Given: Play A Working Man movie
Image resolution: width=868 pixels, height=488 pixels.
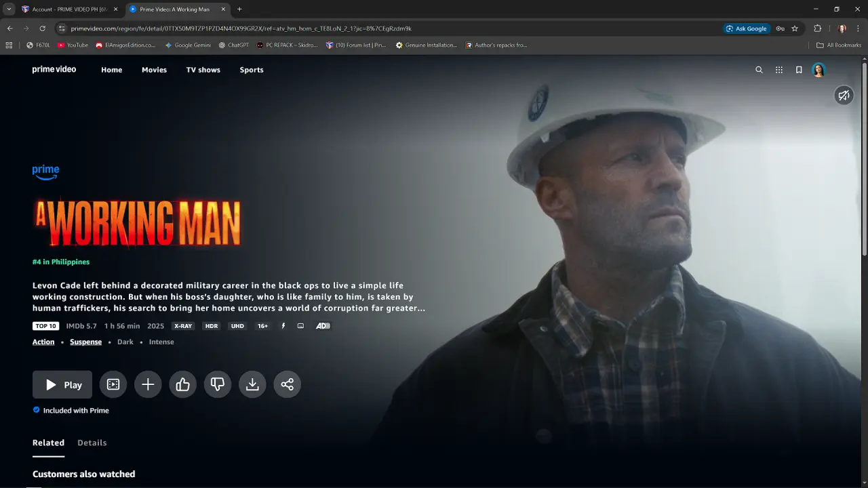Looking at the screenshot, I should pyautogui.click(x=62, y=384).
